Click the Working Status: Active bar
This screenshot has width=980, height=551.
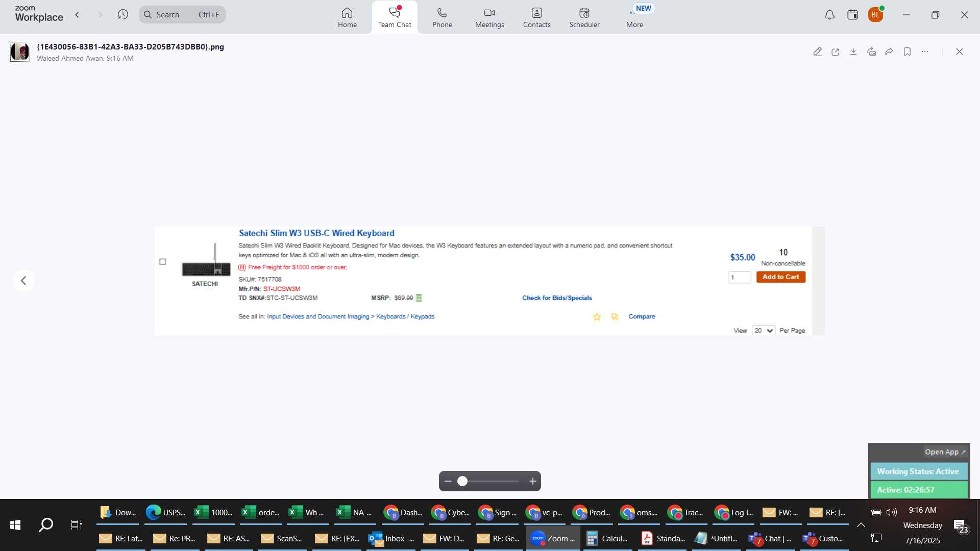[x=918, y=471]
